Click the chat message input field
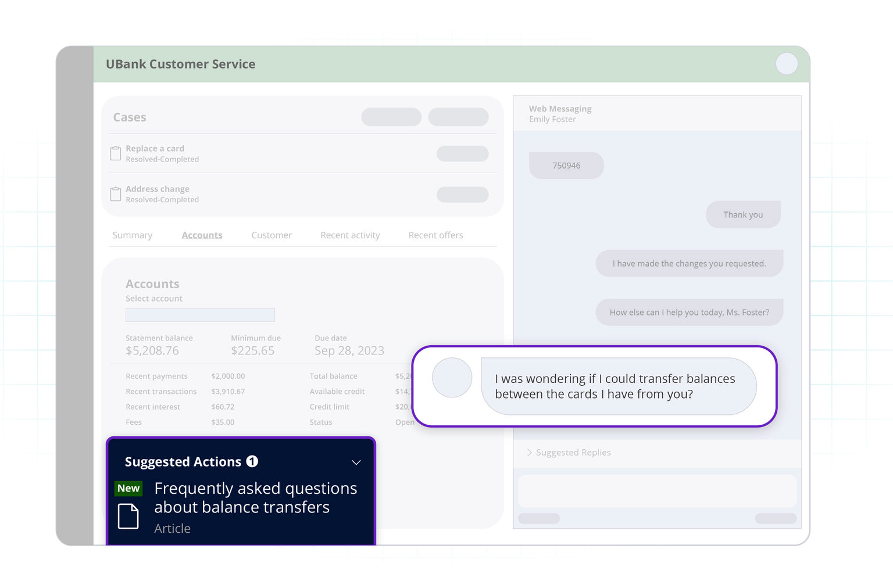Viewport: 893px width, 588px height. pyautogui.click(x=657, y=491)
